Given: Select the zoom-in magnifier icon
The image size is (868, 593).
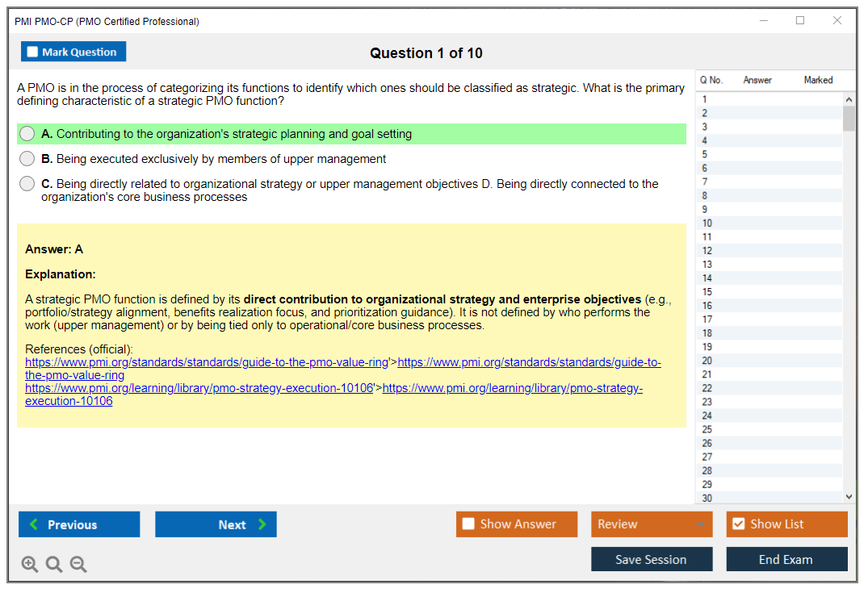Looking at the screenshot, I should (x=30, y=564).
